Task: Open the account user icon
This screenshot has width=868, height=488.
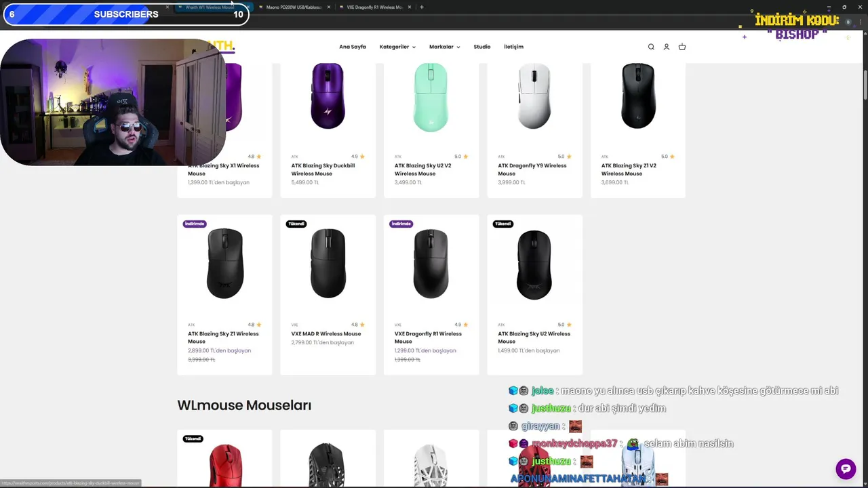Action: pyautogui.click(x=667, y=47)
